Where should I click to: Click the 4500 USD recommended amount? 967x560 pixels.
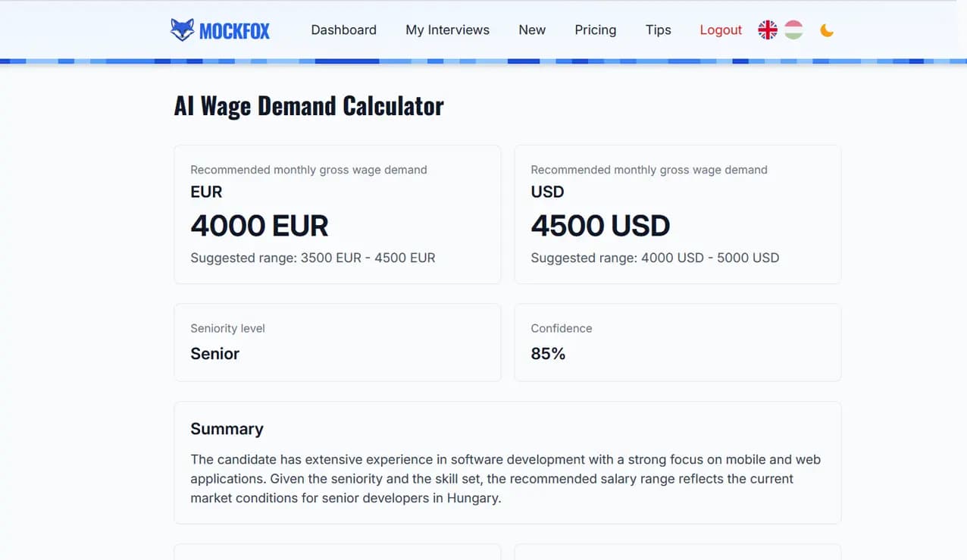tap(600, 226)
